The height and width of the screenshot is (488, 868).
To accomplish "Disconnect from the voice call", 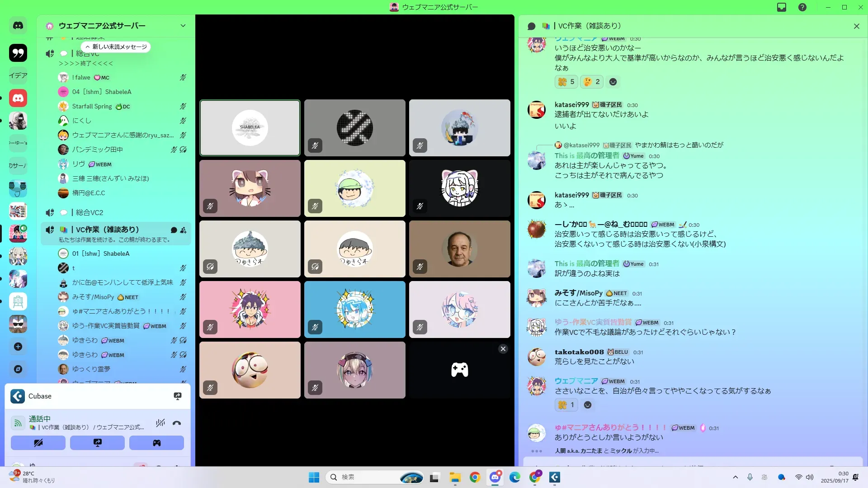I will click(177, 423).
